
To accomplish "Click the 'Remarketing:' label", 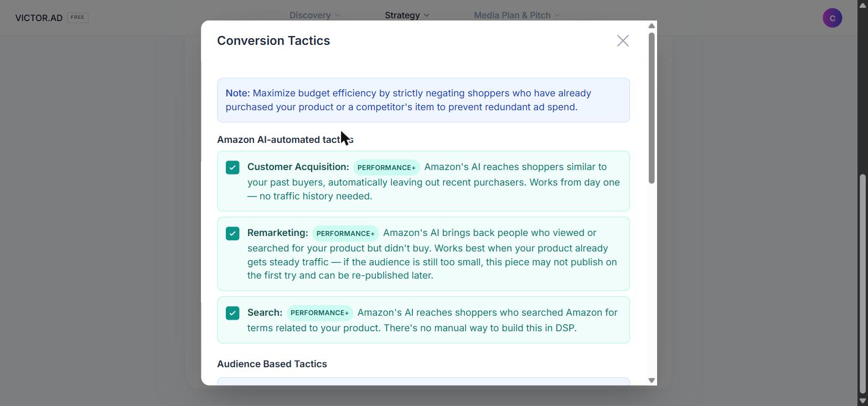I will tap(278, 233).
